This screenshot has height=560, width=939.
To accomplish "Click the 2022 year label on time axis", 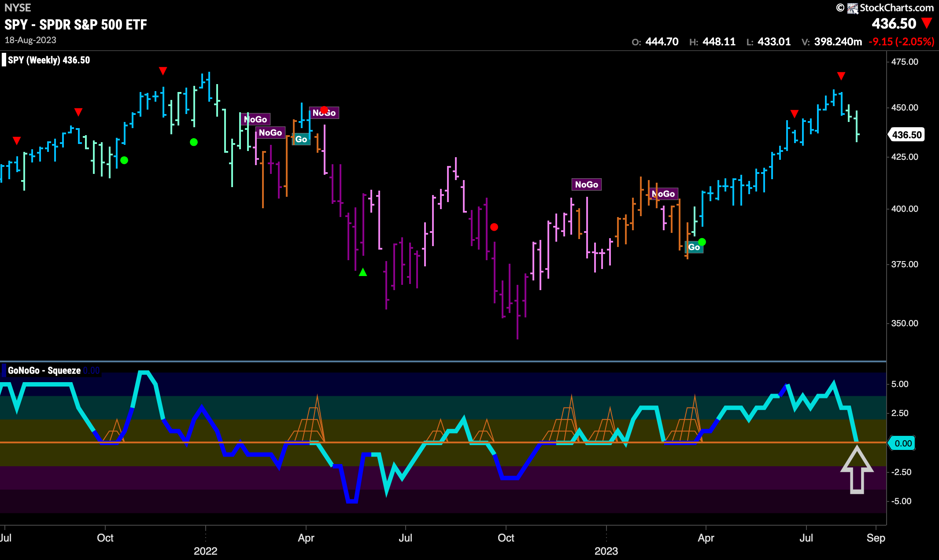I will click(x=206, y=551).
